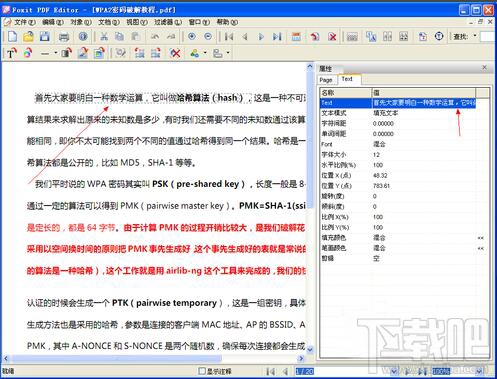Open the 对象 menu
Viewport: 497px width, 379px height.
(81, 22)
